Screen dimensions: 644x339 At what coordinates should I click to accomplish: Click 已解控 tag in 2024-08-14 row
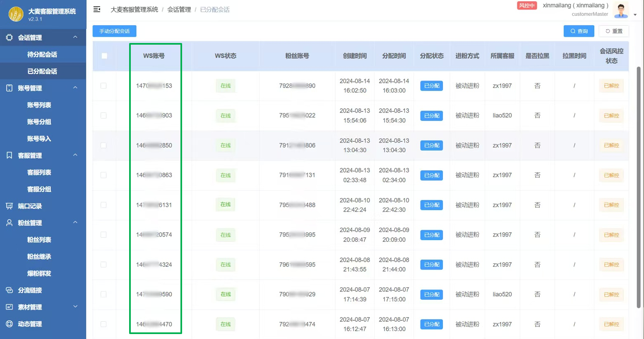[611, 86]
